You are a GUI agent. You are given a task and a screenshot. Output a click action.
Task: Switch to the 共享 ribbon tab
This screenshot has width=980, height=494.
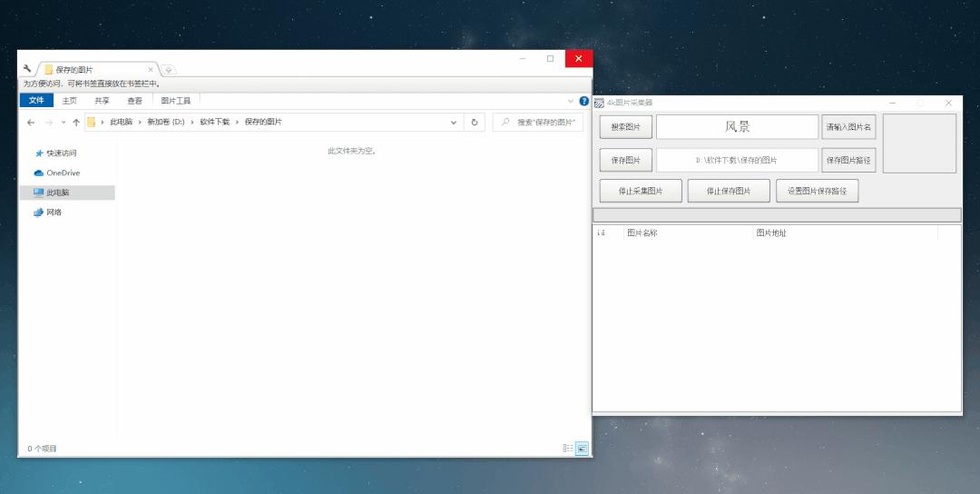point(102,101)
